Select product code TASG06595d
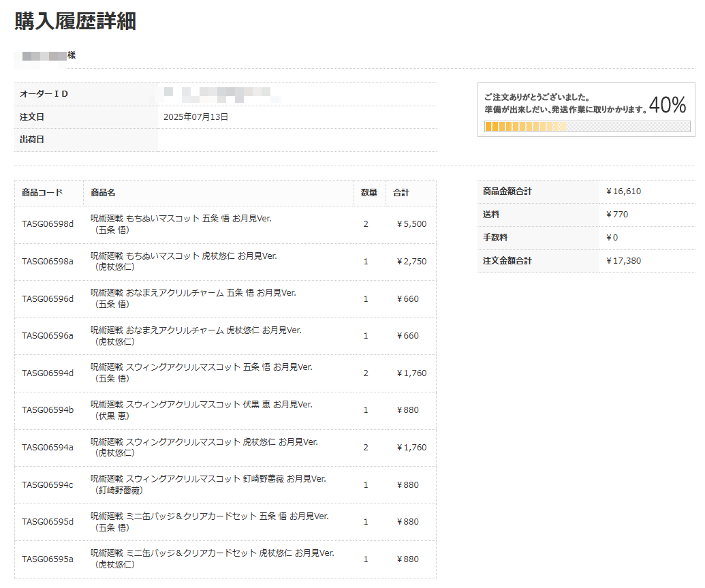 48,521
